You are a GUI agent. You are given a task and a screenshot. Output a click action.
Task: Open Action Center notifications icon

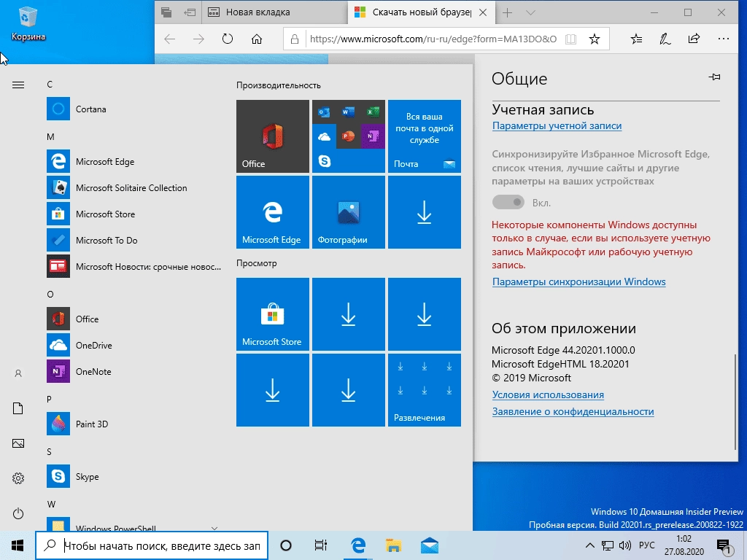click(724, 546)
